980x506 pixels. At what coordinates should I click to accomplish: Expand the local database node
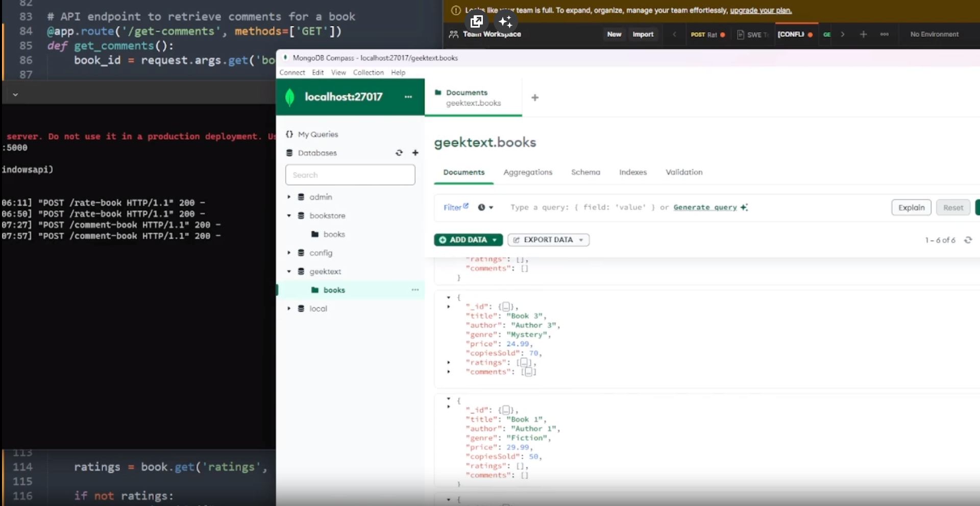289,309
